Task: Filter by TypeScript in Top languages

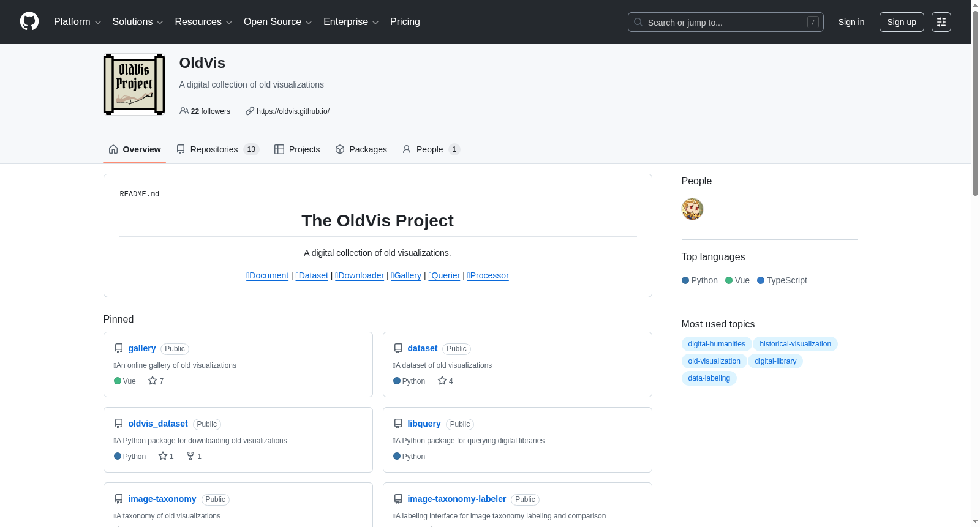Action: [782, 280]
